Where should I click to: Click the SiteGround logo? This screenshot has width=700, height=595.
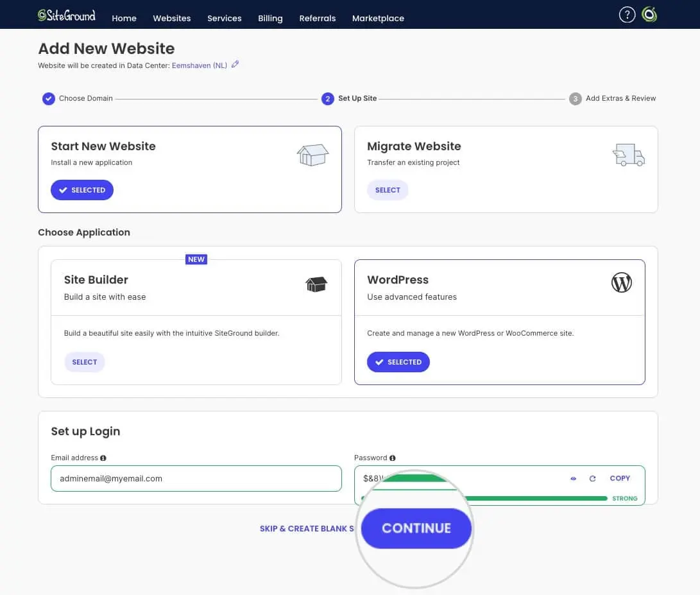(67, 15)
